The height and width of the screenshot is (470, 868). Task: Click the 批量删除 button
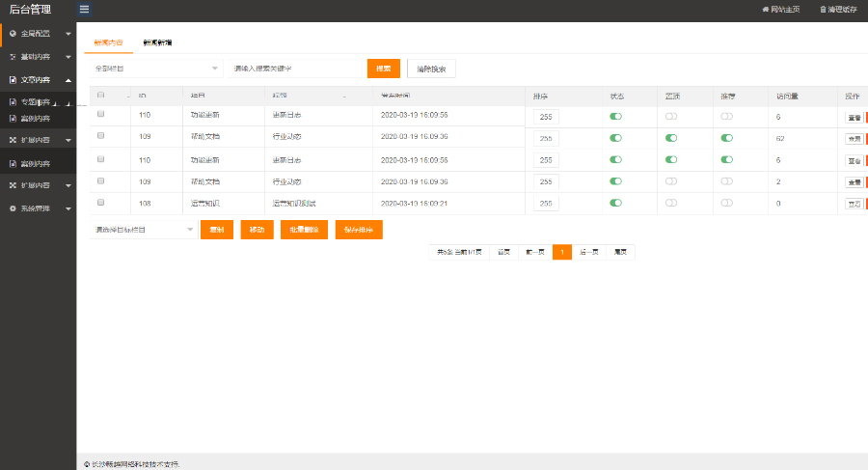304,230
